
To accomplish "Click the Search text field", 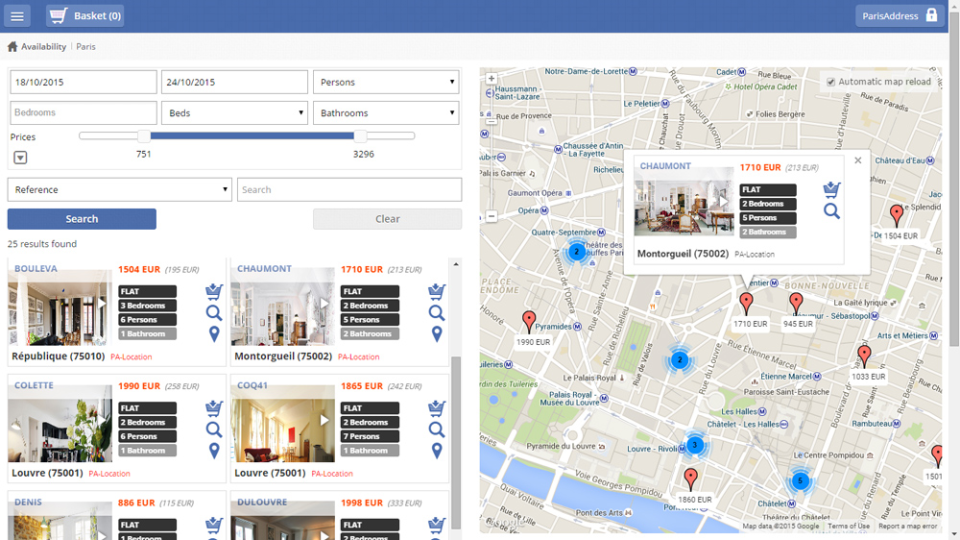I will 350,190.
